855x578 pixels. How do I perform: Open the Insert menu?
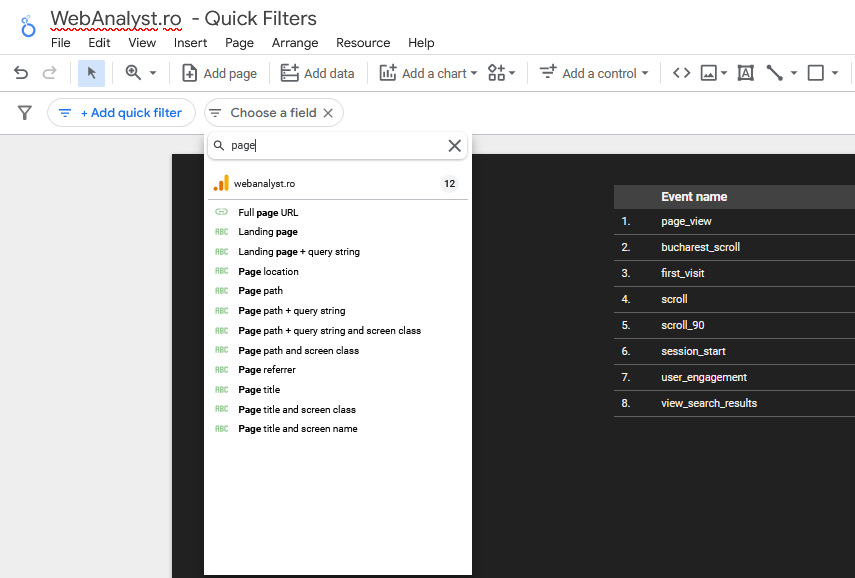point(190,43)
